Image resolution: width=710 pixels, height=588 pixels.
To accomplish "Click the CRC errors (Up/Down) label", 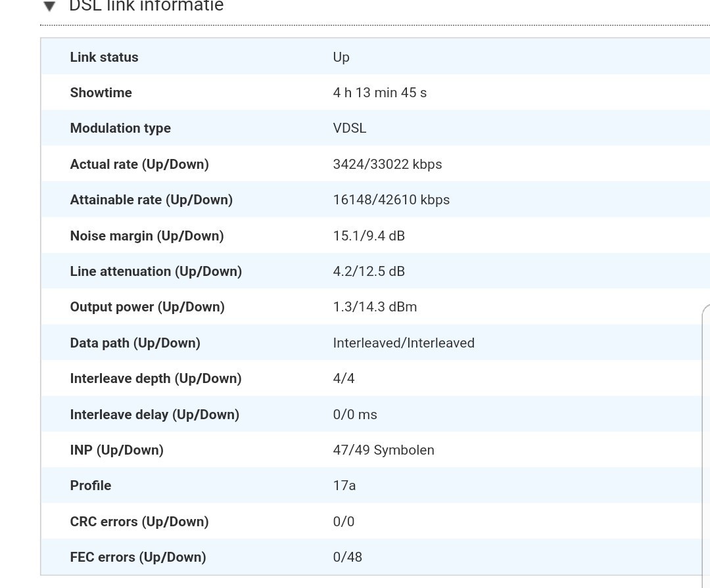I will (139, 522).
